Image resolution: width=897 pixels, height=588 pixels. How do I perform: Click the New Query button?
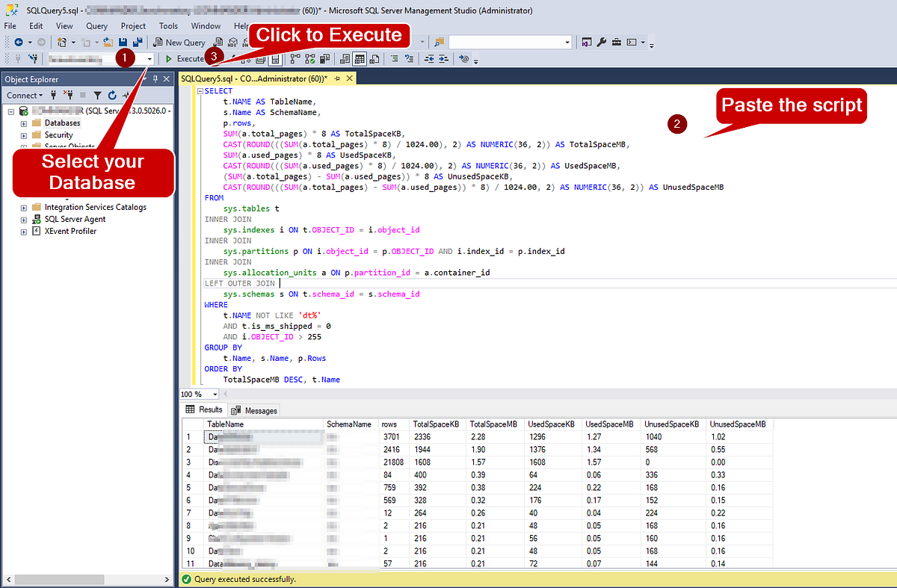(x=179, y=42)
